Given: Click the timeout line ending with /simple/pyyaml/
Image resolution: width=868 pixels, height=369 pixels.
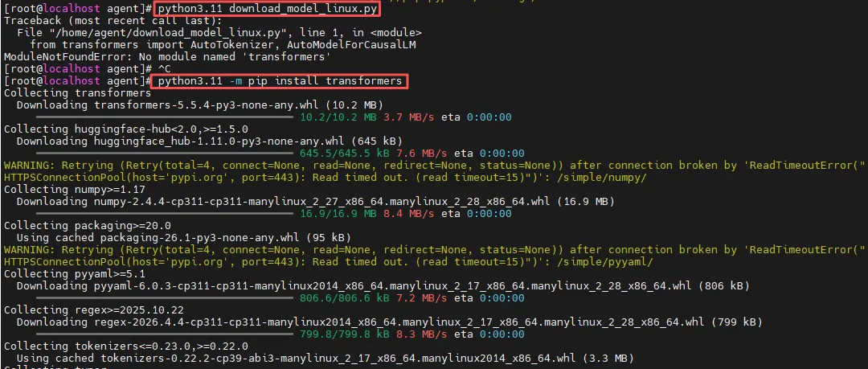Looking at the screenshot, I should pos(328,261).
